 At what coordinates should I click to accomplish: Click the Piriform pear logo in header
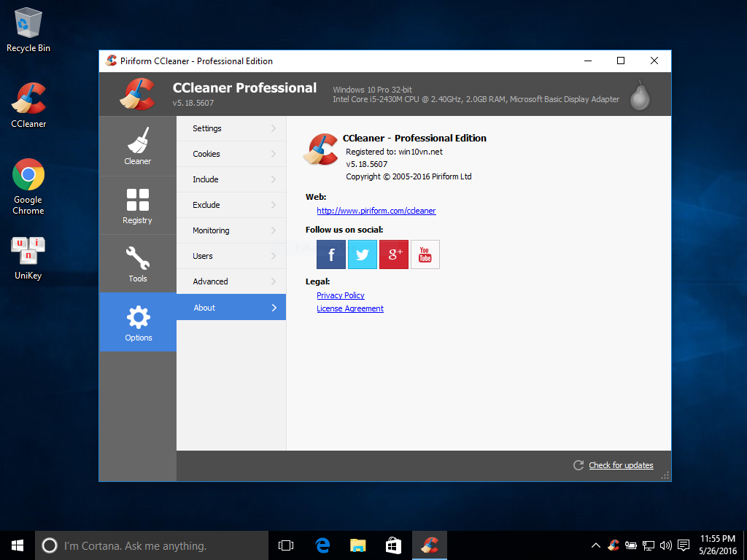click(x=640, y=95)
